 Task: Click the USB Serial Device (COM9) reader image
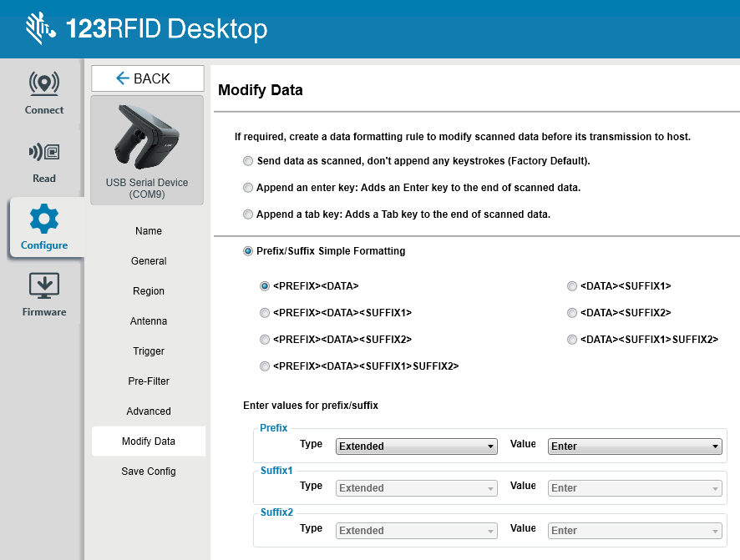(147, 138)
